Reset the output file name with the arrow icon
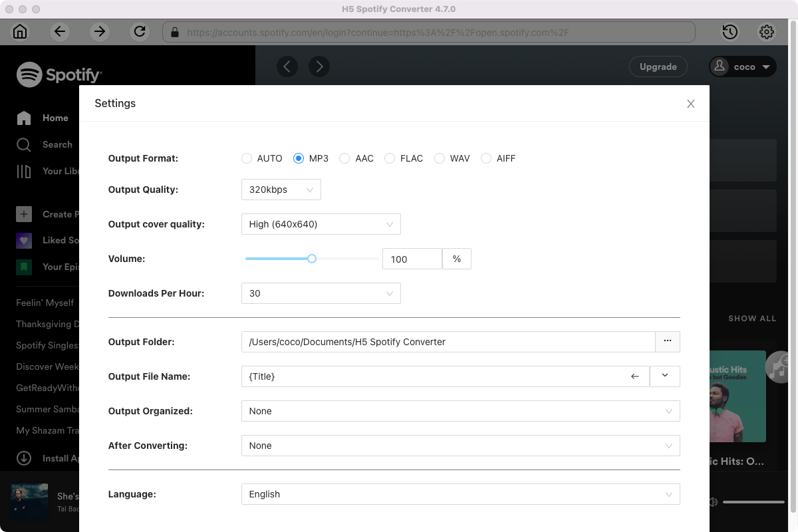This screenshot has width=798, height=532. pyautogui.click(x=635, y=376)
